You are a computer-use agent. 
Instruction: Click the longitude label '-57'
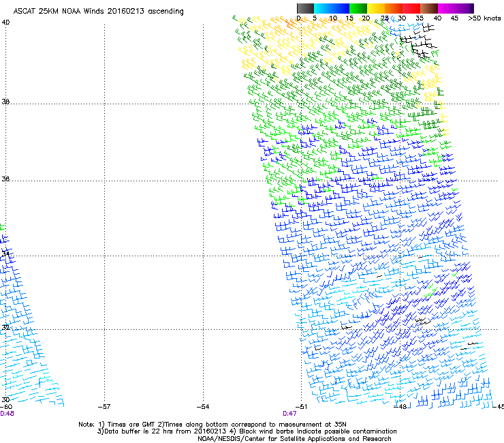[104, 407]
